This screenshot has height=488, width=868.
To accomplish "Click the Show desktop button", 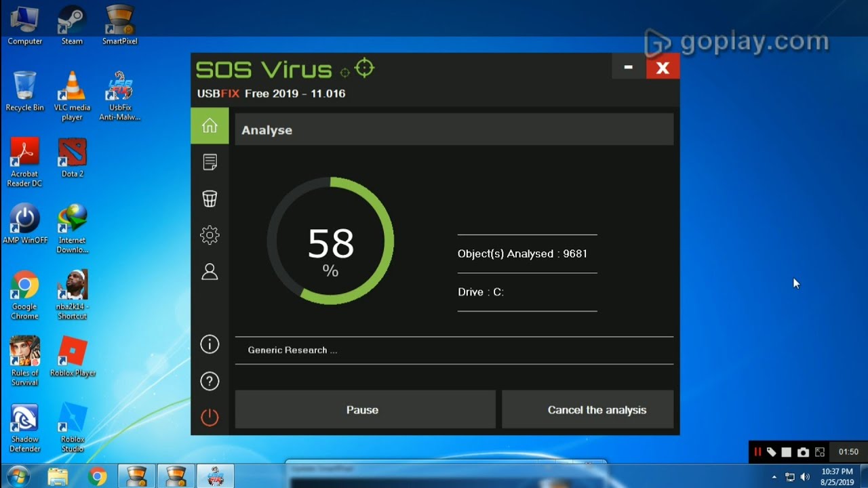I will pos(863,477).
